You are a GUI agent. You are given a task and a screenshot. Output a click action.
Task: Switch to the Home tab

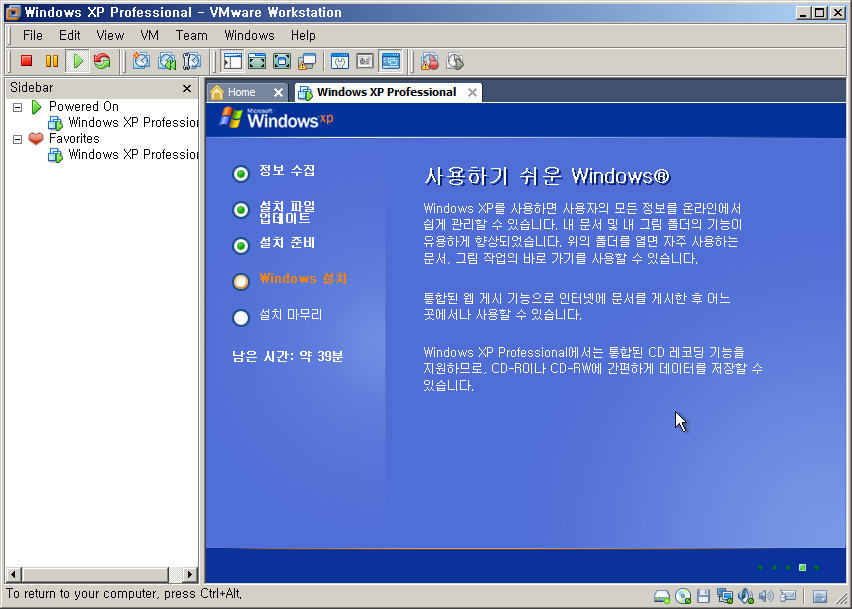tap(241, 92)
